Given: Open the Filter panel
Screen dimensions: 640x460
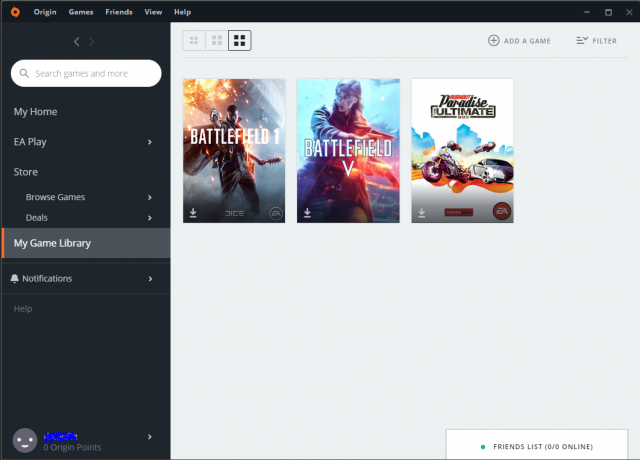Looking at the screenshot, I should tap(596, 40).
